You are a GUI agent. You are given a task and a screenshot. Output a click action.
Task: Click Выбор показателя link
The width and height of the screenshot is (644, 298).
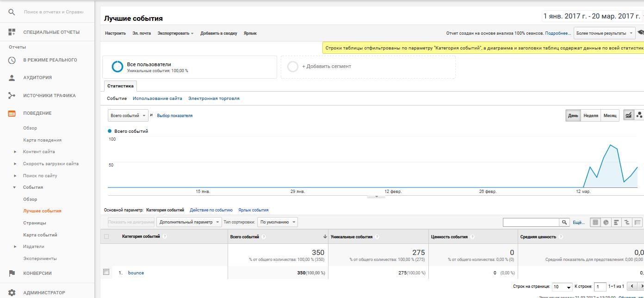click(x=175, y=116)
